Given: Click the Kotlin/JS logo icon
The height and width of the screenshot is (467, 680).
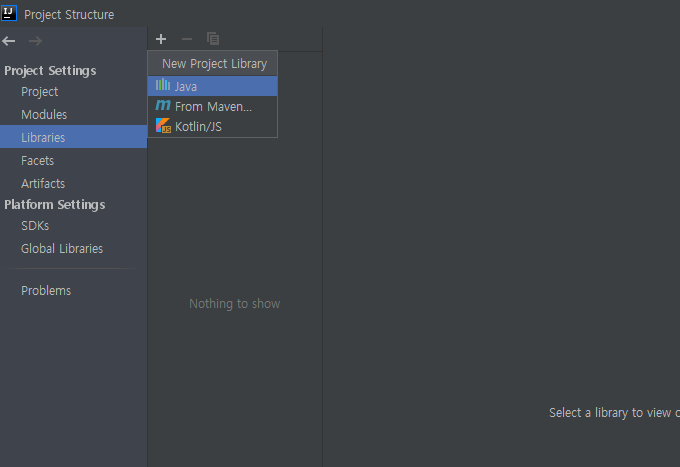Looking at the screenshot, I should 163,126.
